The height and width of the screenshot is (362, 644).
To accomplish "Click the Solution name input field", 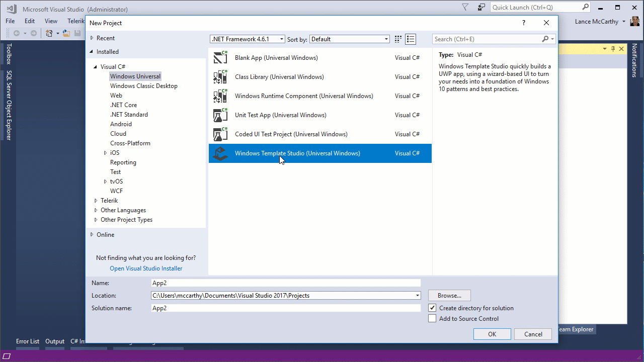I will tap(286, 308).
